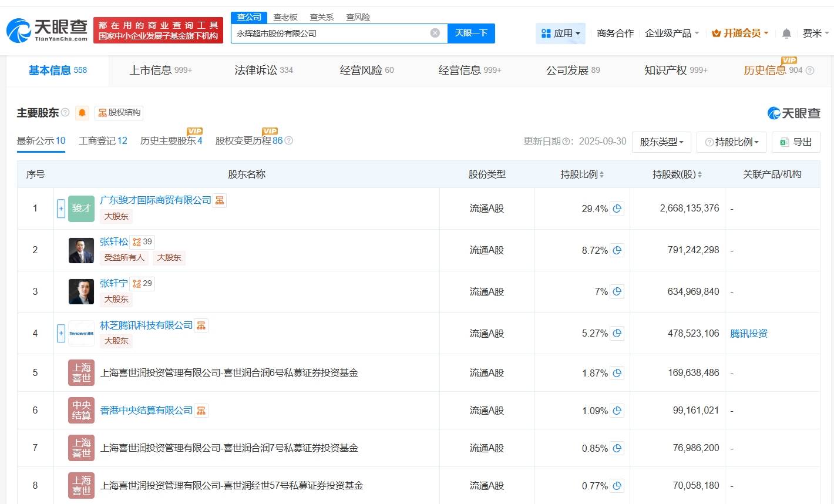Click equity structure icon beside 广东骏才国际商贸有限公司
The width and height of the screenshot is (834, 504).
pyautogui.click(x=220, y=200)
